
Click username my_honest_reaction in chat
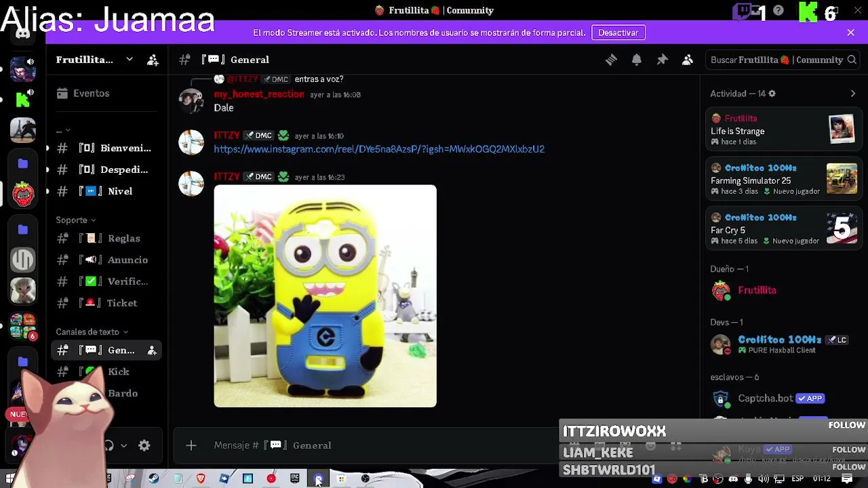(259, 94)
